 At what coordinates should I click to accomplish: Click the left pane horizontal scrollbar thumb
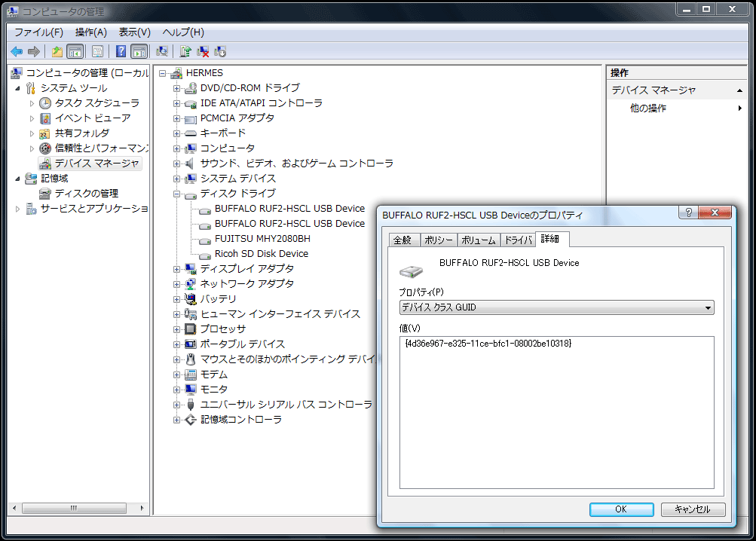click(75, 508)
